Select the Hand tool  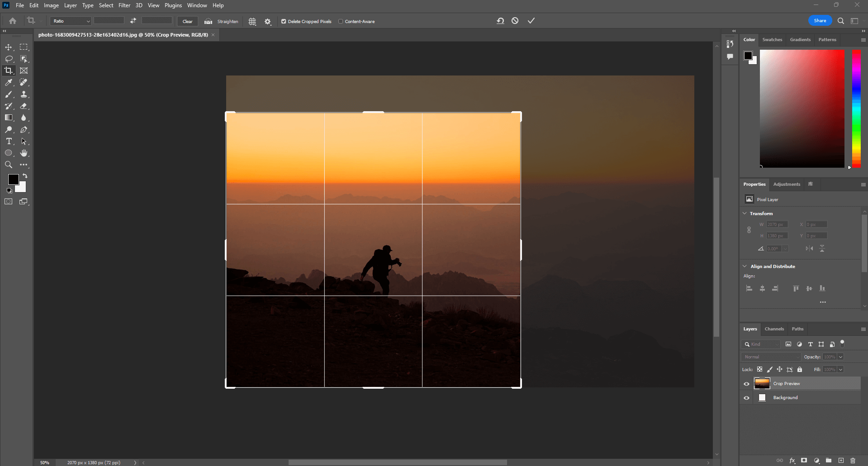pyautogui.click(x=24, y=153)
